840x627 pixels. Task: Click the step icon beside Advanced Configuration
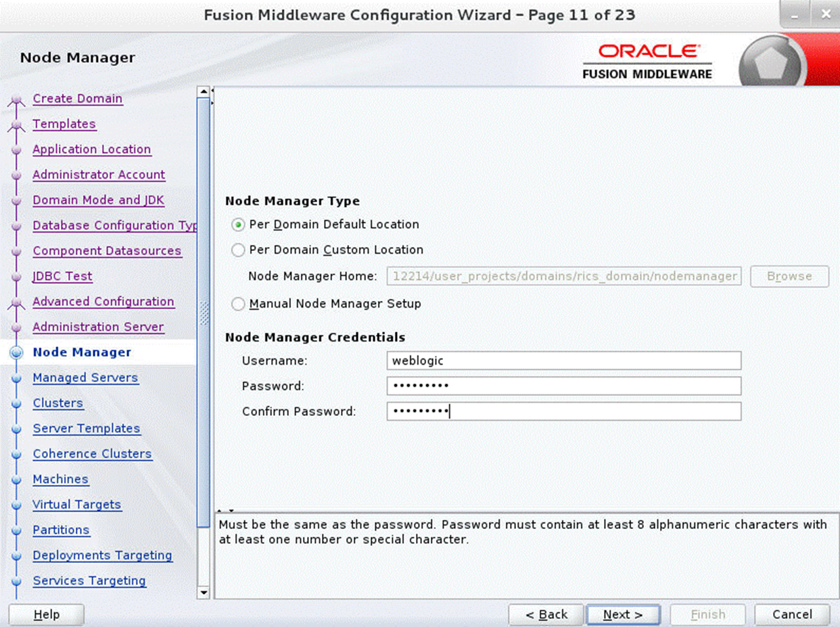point(17,302)
